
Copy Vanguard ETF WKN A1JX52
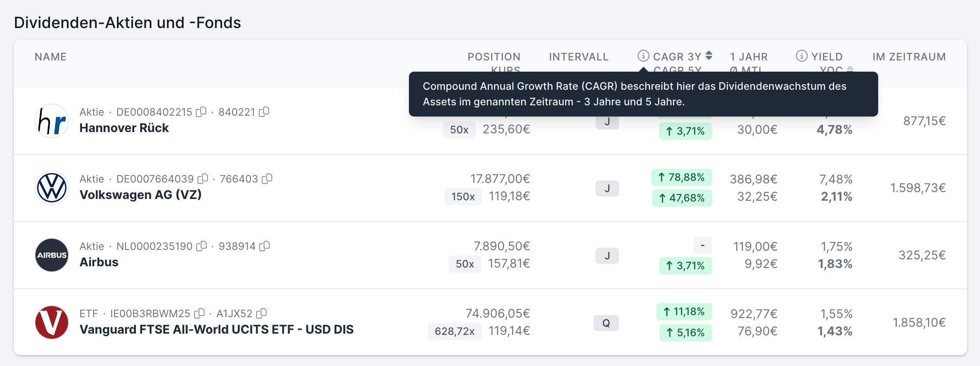click(261, 313)
